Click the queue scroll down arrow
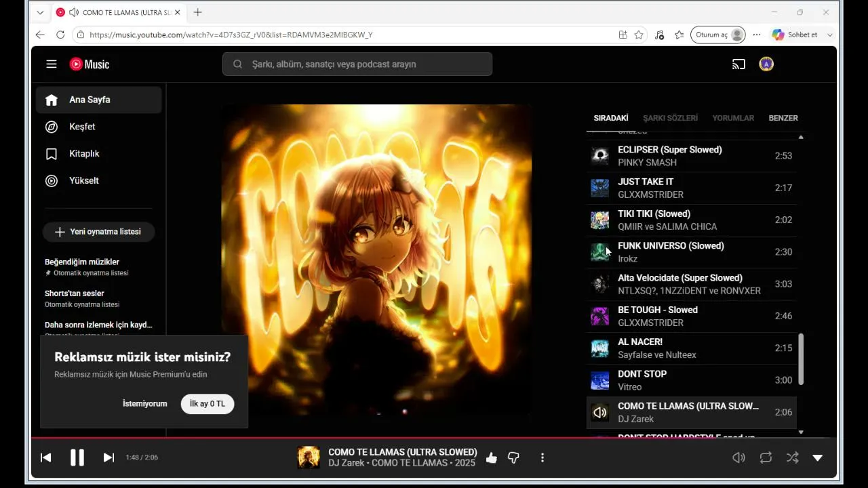The height and width of the screenshot is (488, 868). point(801,432)
